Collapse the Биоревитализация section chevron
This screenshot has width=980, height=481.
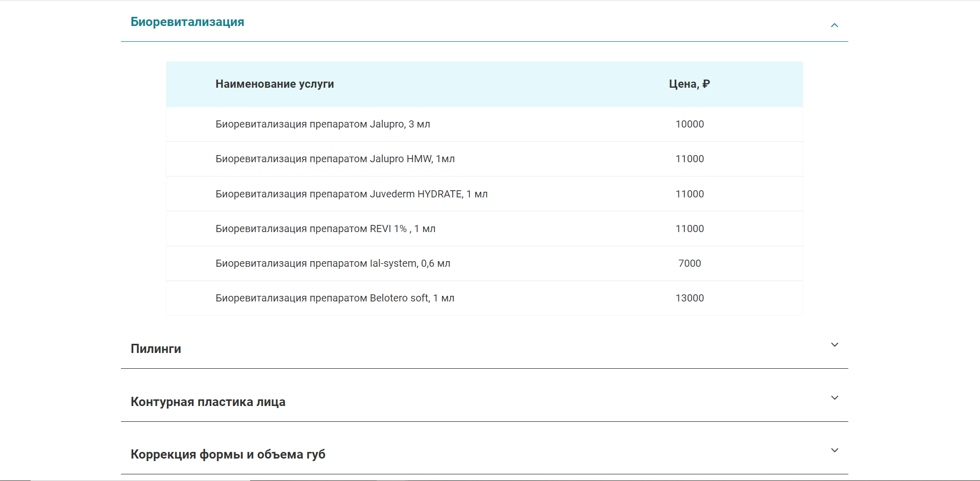click(x=835, y=25)
